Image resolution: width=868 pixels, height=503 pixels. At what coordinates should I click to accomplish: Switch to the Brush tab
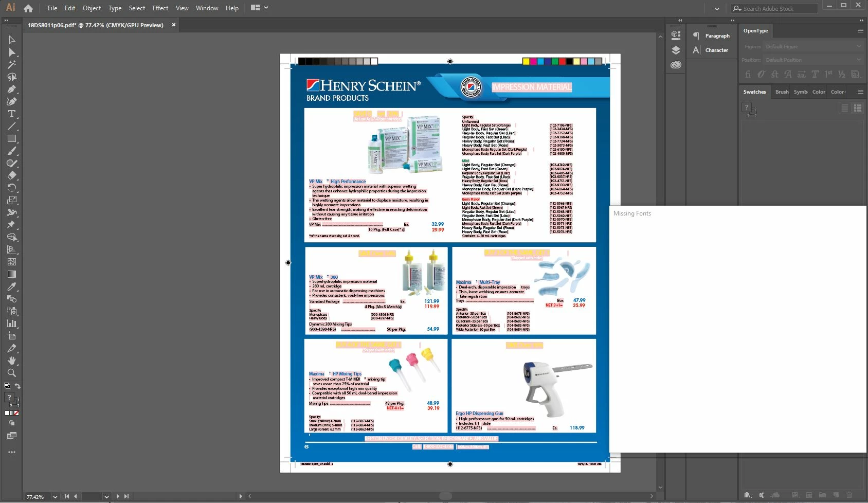click(782, 92)
